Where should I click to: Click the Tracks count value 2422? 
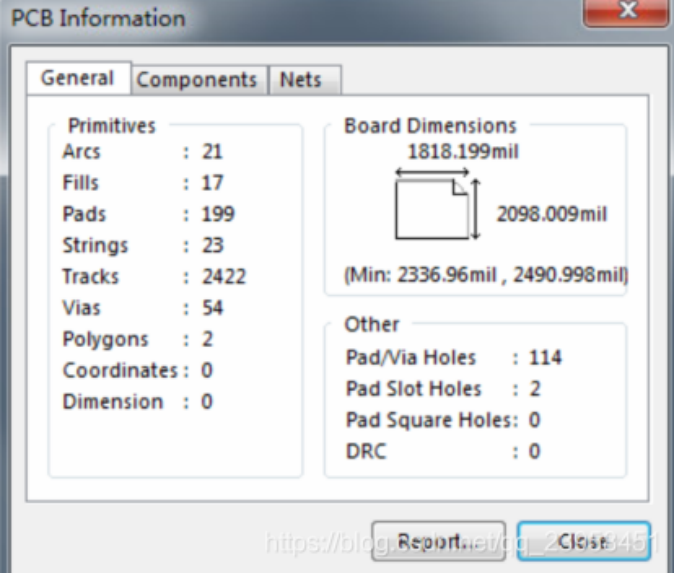223,277
